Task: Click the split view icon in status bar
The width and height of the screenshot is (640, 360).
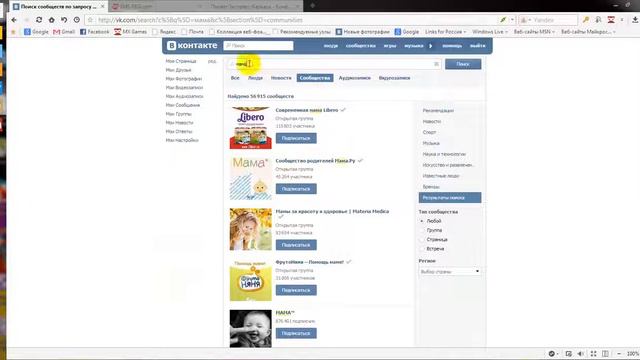Action: click(605, 353)
